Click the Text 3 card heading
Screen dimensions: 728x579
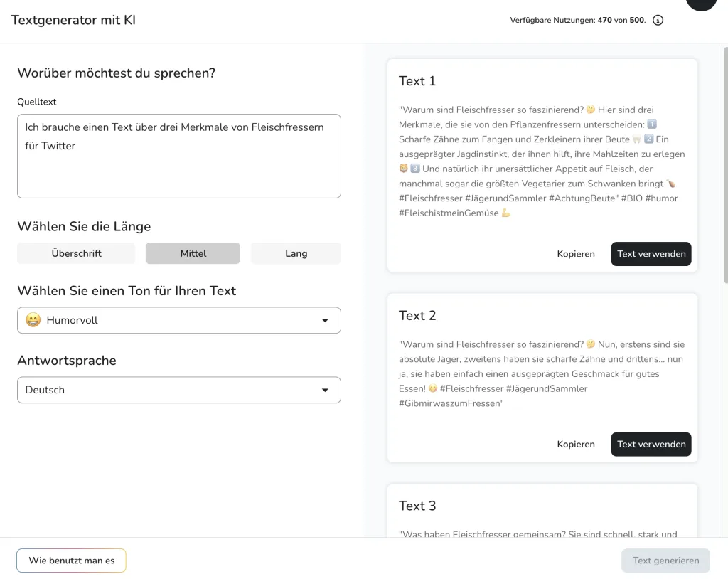(417, 506)
